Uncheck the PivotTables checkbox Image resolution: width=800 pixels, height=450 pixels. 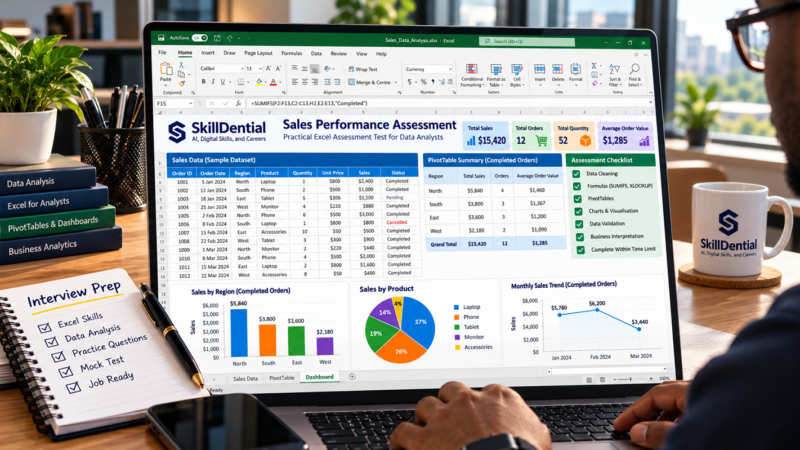point(578,198)
